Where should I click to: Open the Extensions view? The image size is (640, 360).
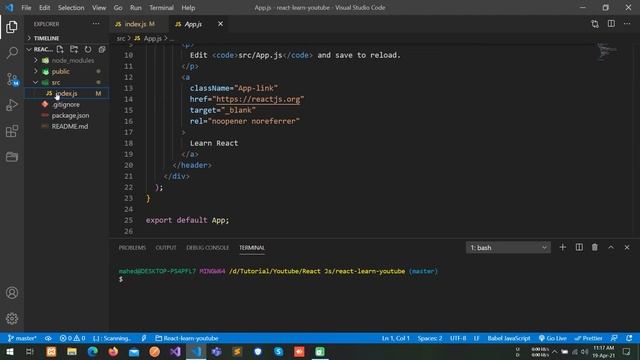pyautogui.click(x=12, y=131)
